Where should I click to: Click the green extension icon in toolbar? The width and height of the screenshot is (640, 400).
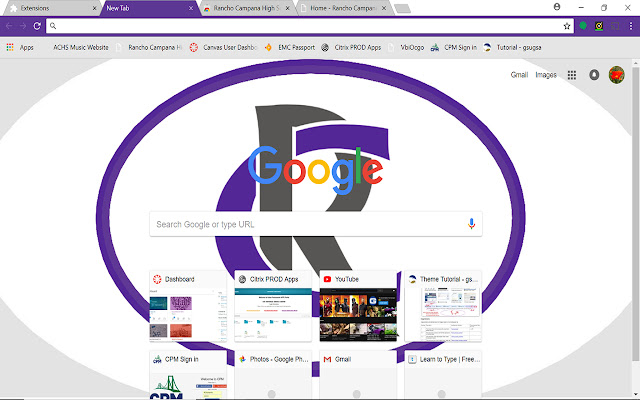[x=583, y=26]
